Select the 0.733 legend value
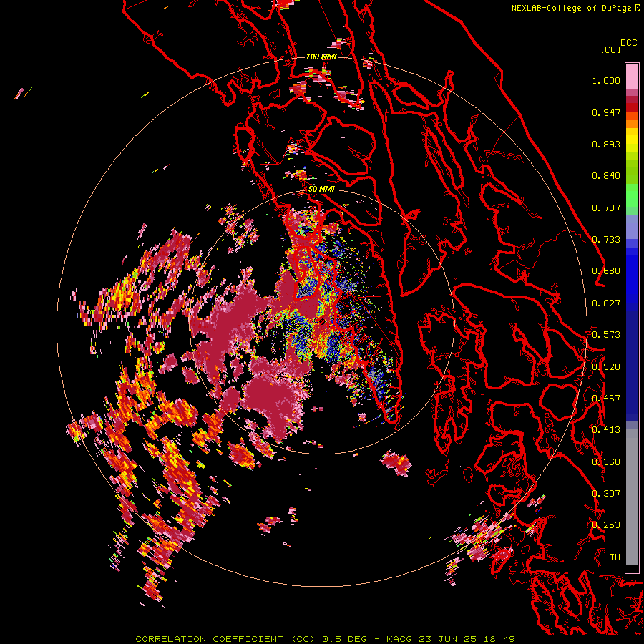This screenshot has width=644, height=644. point(606,240)
